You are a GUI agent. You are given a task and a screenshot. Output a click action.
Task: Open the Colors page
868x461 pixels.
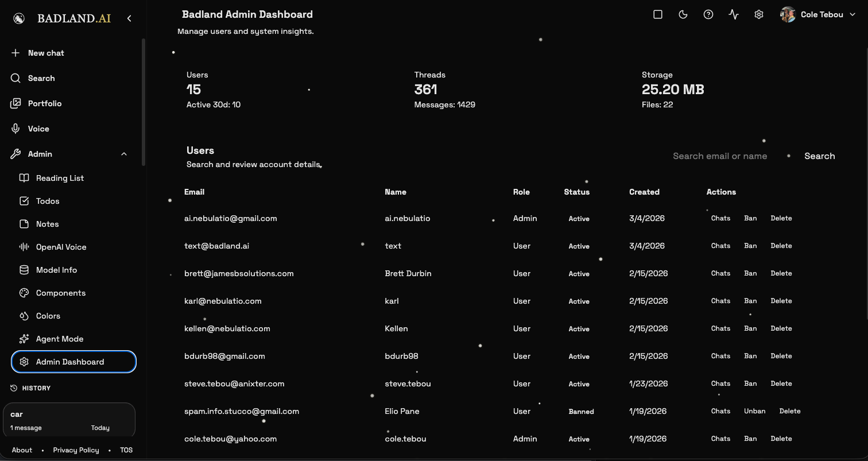coord(48,316)
